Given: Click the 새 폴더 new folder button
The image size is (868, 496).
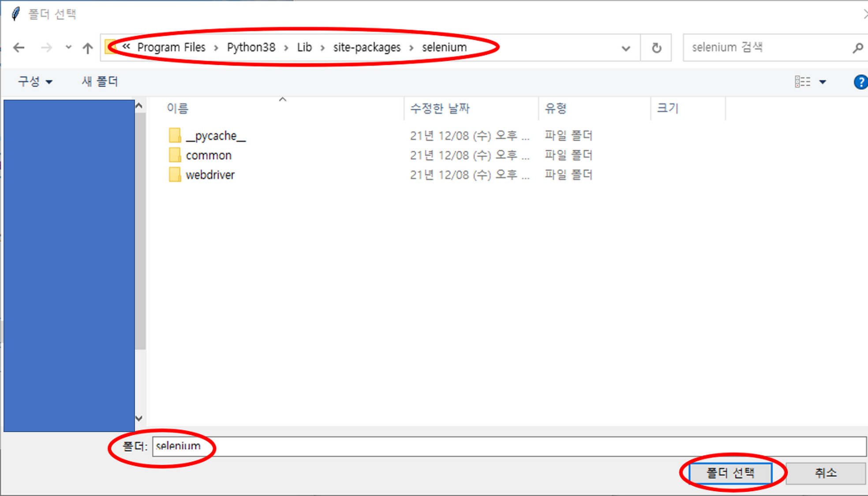Looking at the screenshot, I should point(100,82).
